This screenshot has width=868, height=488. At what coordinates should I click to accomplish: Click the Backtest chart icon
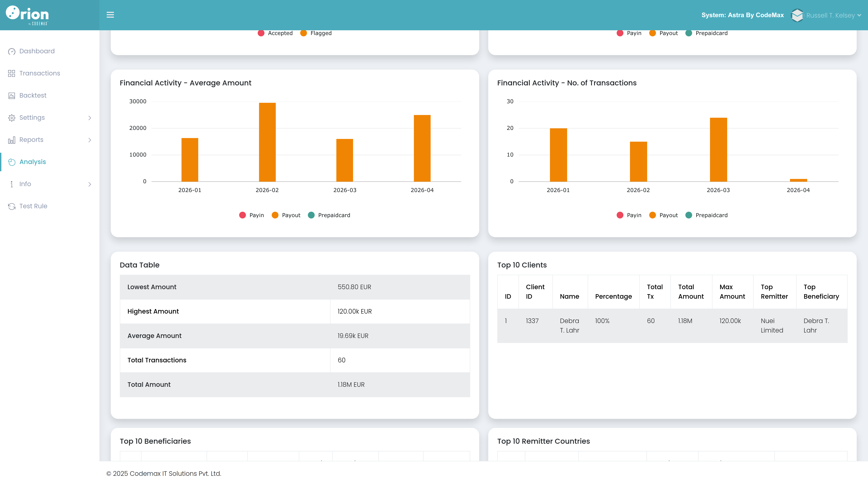[x=12, y=96]
